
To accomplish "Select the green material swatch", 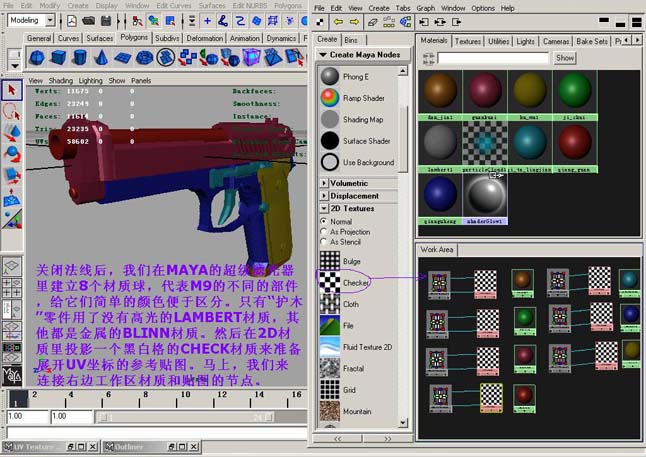I will (575, 92).
